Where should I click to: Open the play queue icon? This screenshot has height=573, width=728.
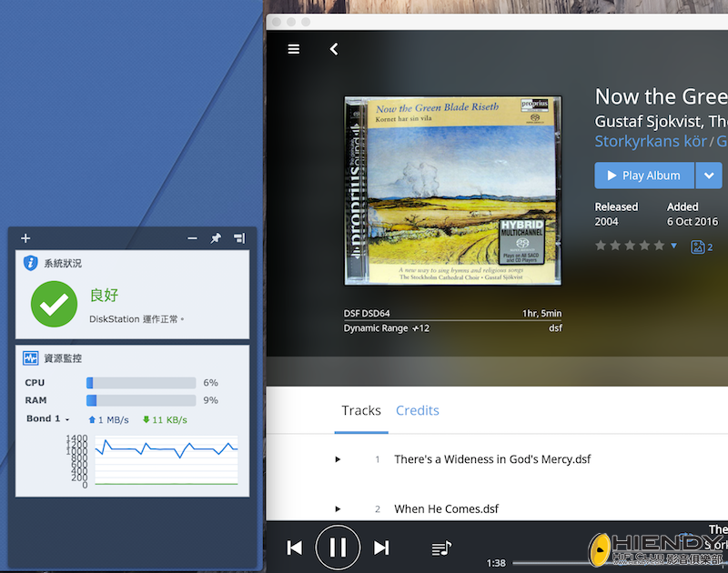tap(441, 548)
